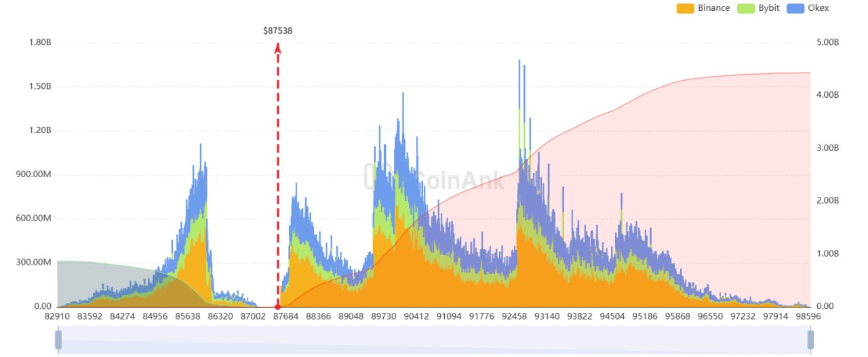Grab the right zoom slider handle

pos(810,339)
